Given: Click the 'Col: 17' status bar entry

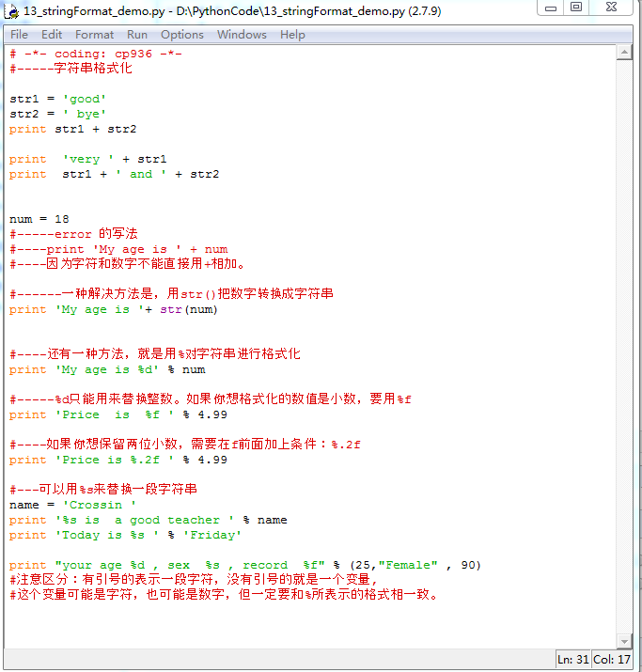Looking at the screenshot, I should [612, 659].
